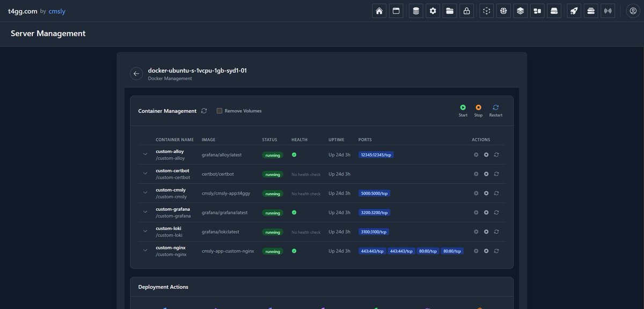This screenshot has width=644, height=309.
Task: Open the globe icon in navigation
Action: pos(503,11)
